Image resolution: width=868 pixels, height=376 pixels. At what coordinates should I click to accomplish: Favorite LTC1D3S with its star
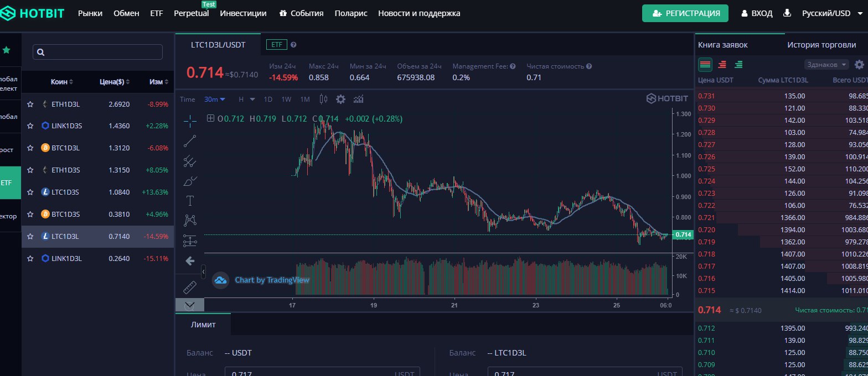click(30, 192)
